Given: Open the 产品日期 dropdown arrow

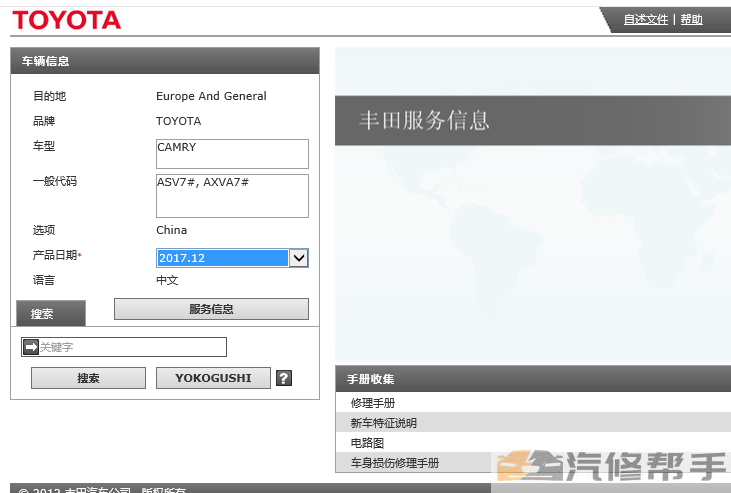Looking at the screenshot, I should pyautogui.click(x=299, y=258).
